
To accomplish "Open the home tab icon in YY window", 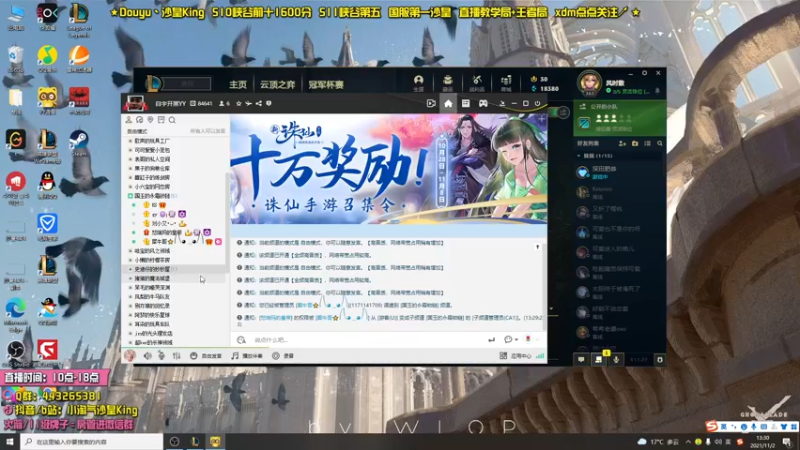I will [x=448, y=104].
